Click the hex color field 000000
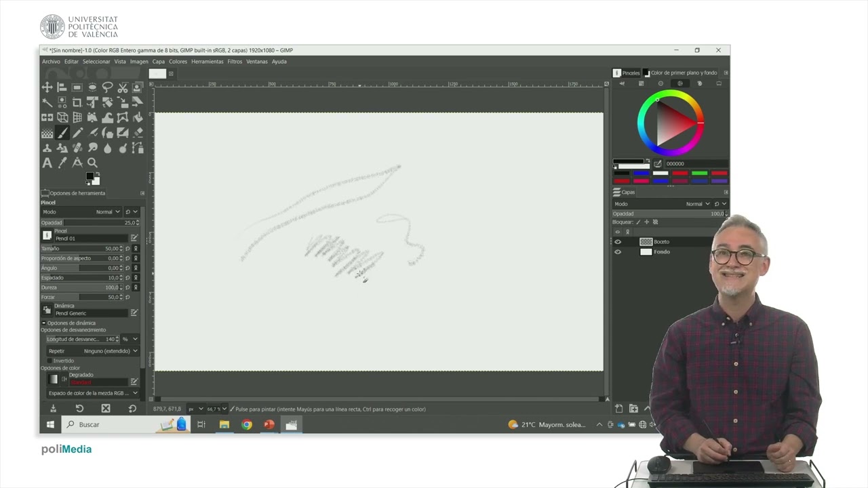Image resolution: width=868 pixels, height=488 pixels. (x=696, y=163)
